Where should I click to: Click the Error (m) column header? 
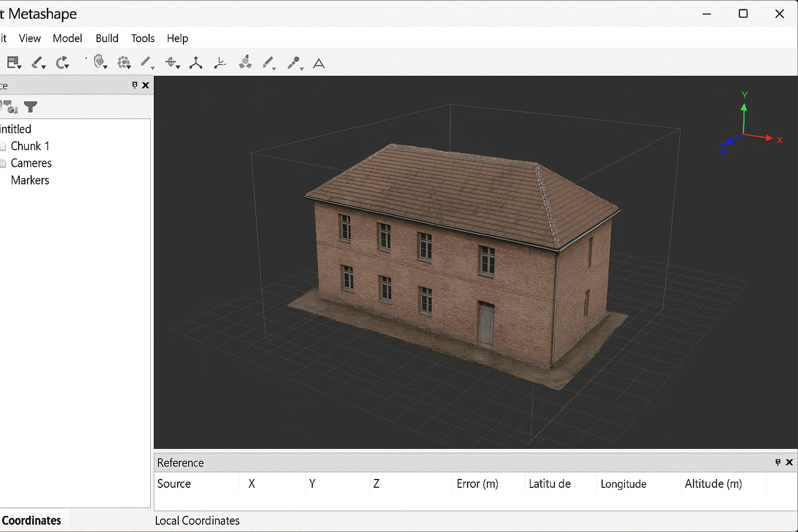click(x=477, y=484)
